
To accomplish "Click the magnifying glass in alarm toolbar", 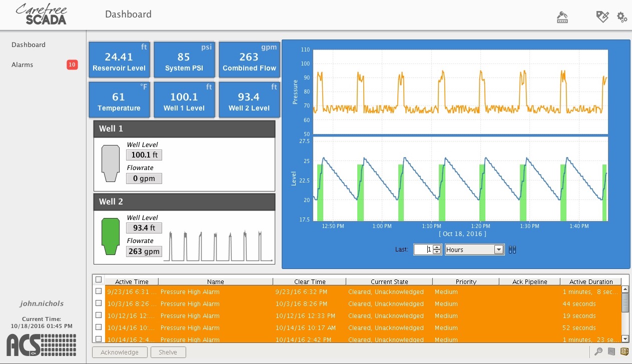I will coord(599,351).
